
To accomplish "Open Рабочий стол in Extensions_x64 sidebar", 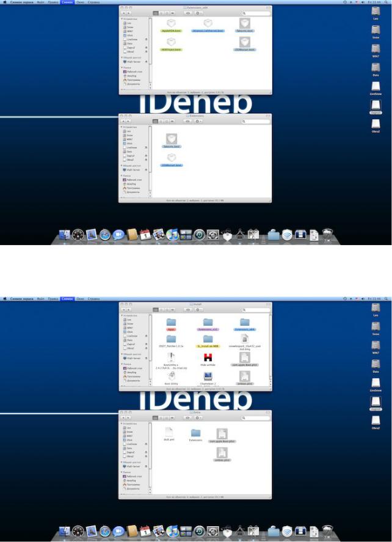I will (x=132, y=71).
